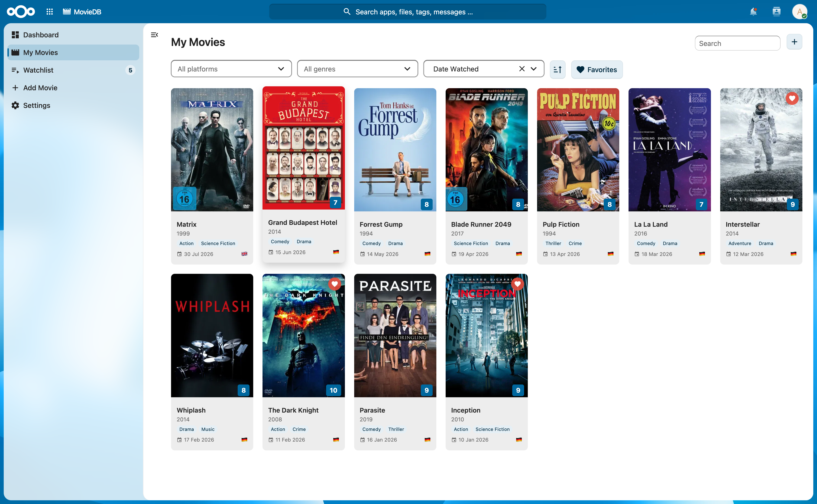Open the Forrest Gump poster
Screen dimensions: 817x504
coord(395,150)
